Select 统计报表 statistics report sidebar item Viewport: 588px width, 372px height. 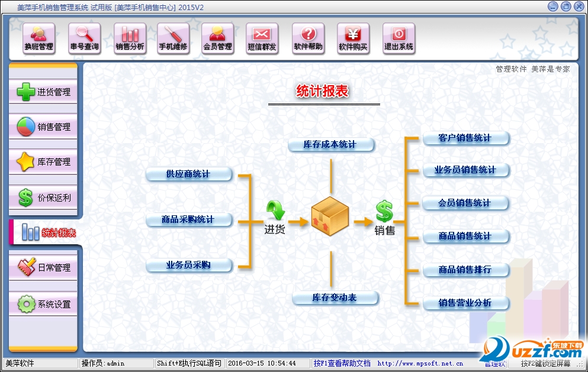coord(45,232)
